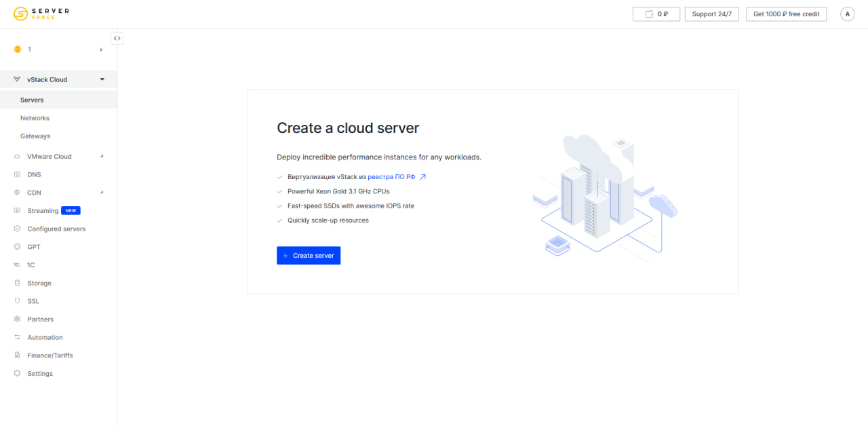Image resolution: width=868 pixels, height=426 pixels.
Task: Click the Automation arrows icon
Action: click(18, 337)
